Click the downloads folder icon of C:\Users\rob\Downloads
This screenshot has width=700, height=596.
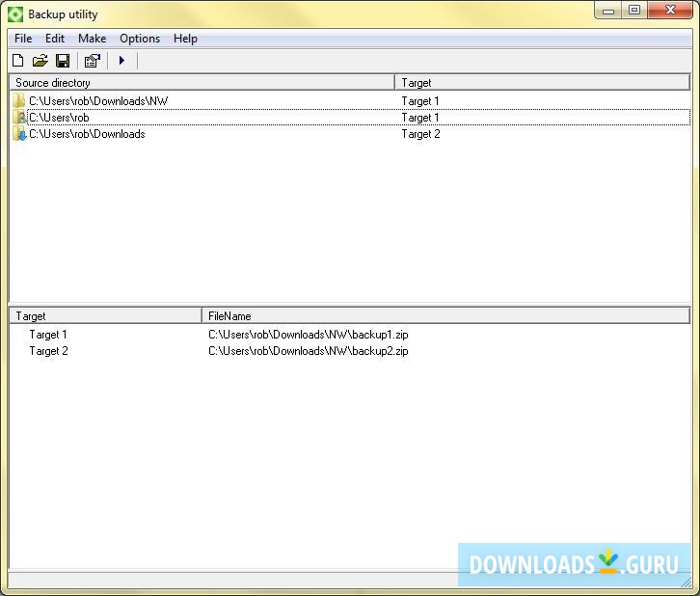pyautogui.click(x=19, y=133)
